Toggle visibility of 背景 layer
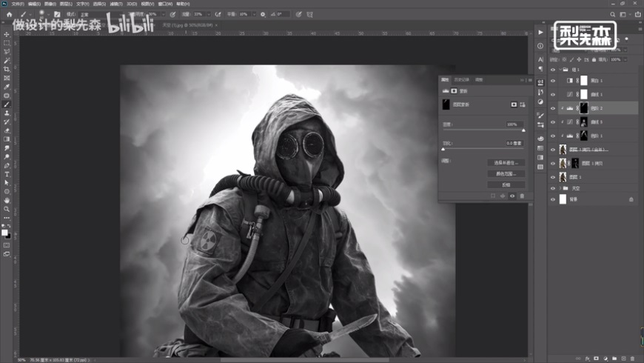The width and height of the screenshot is (644, 363). 553,199
